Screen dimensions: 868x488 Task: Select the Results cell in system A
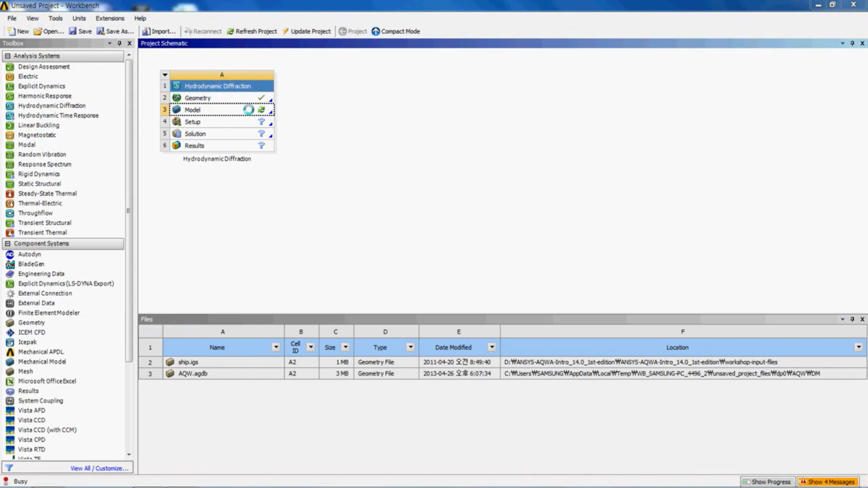tap(222, 145)
